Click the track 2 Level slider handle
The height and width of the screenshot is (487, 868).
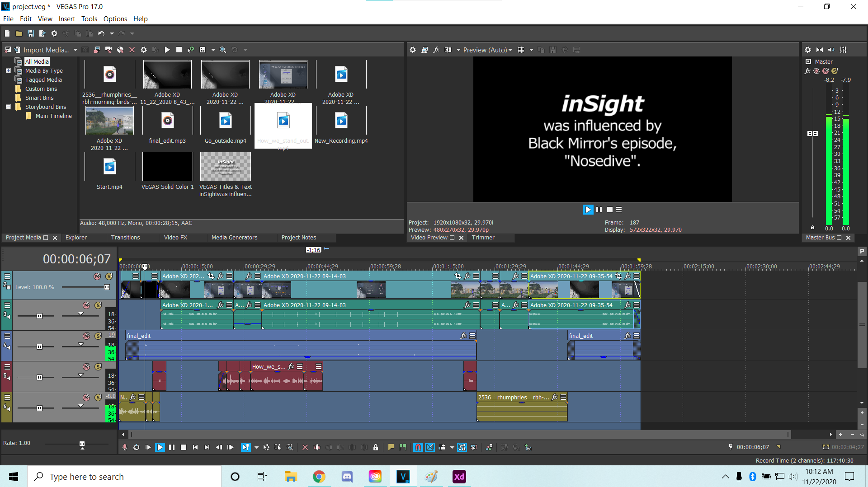107,287
